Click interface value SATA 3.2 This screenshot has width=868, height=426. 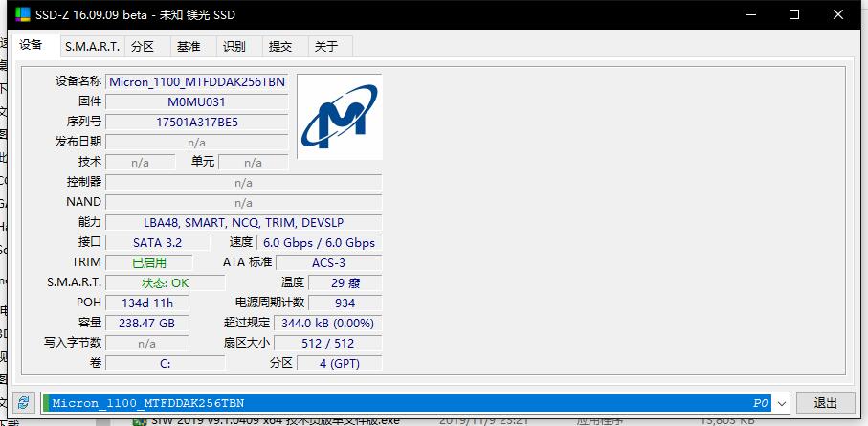pyautogui.click(x=158, y=242)
